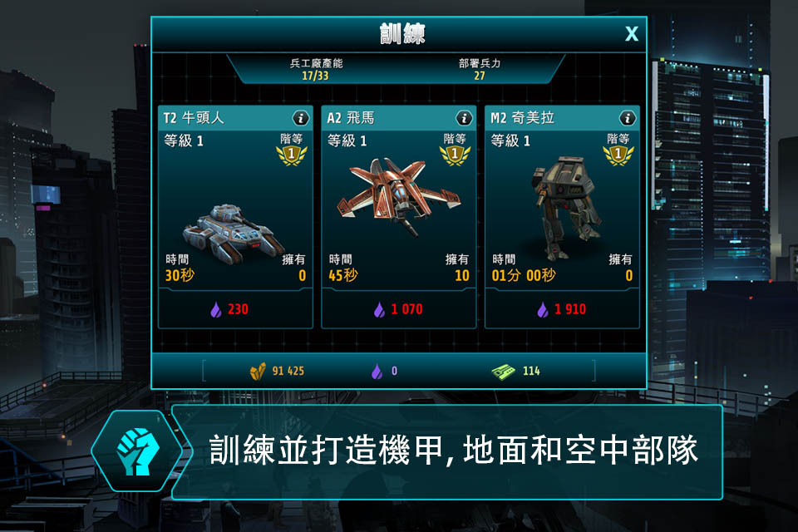Image resolution: width=798 pixels, height=532 pixels.
Task: Tap the gold resource icon 91 425
Action: coord(258,371)
